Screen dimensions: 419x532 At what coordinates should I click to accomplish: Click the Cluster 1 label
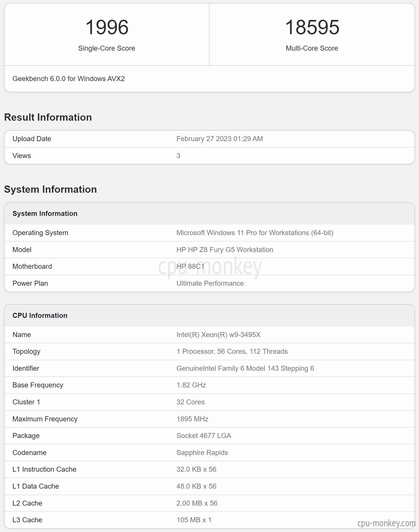(x=26, y=402)
